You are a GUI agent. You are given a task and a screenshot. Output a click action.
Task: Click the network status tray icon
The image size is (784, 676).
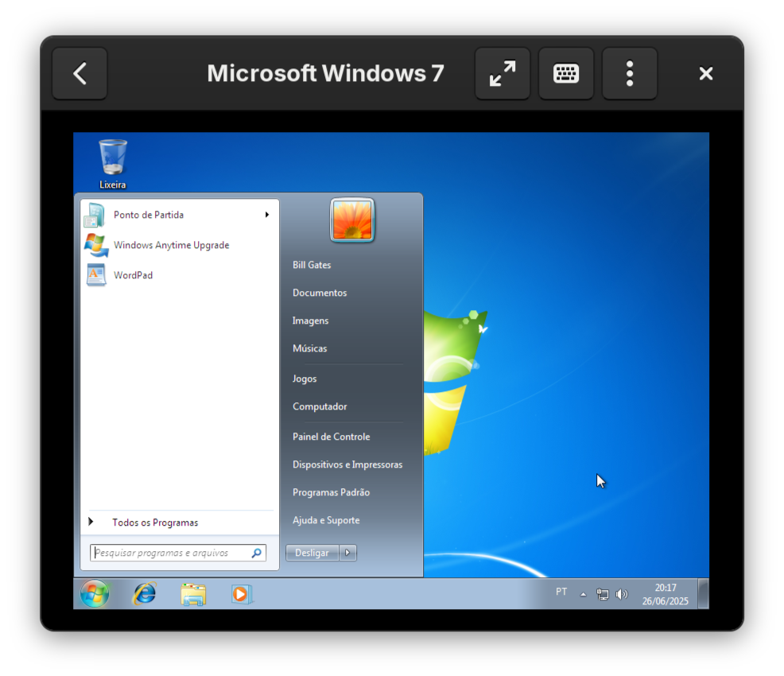pos(603,594)
